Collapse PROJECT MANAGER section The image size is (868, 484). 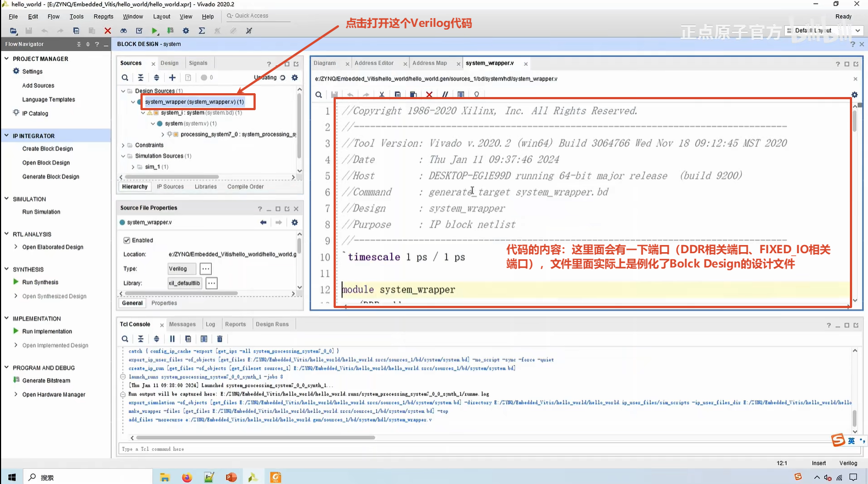(x=7, y=59)
